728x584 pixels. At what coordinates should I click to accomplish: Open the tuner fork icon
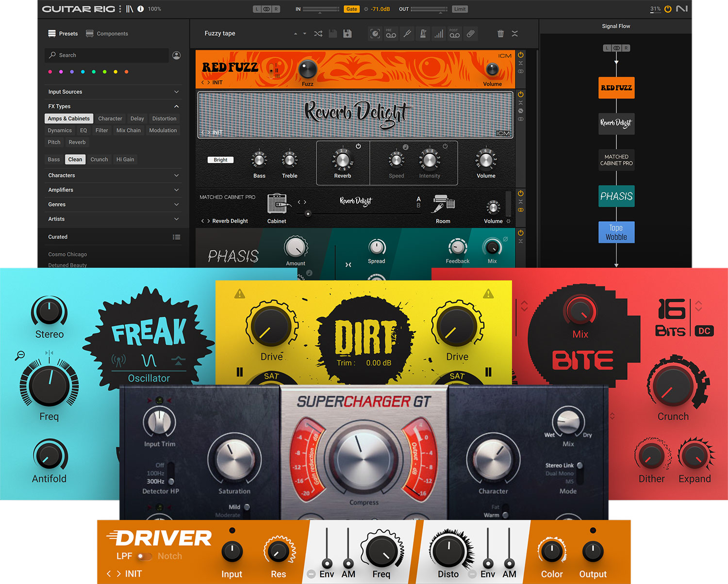pyautogui.click(x=407, y=33)
